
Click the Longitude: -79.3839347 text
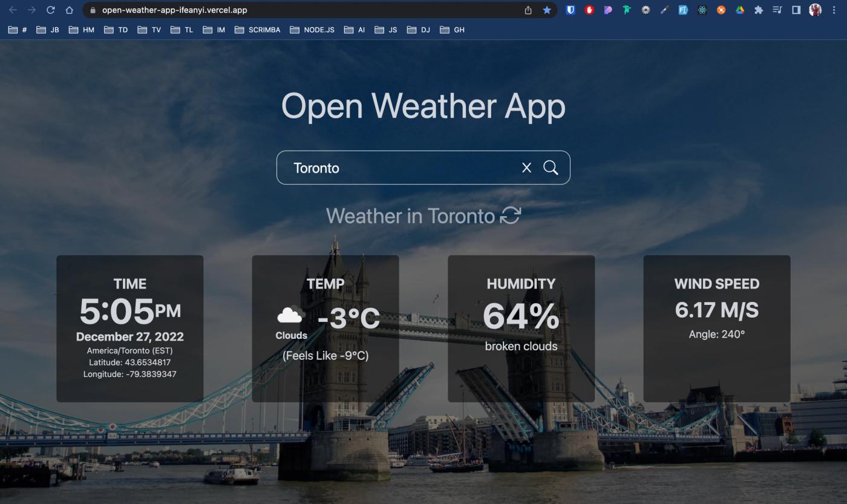pyautogui.click(x=130, y=374)
